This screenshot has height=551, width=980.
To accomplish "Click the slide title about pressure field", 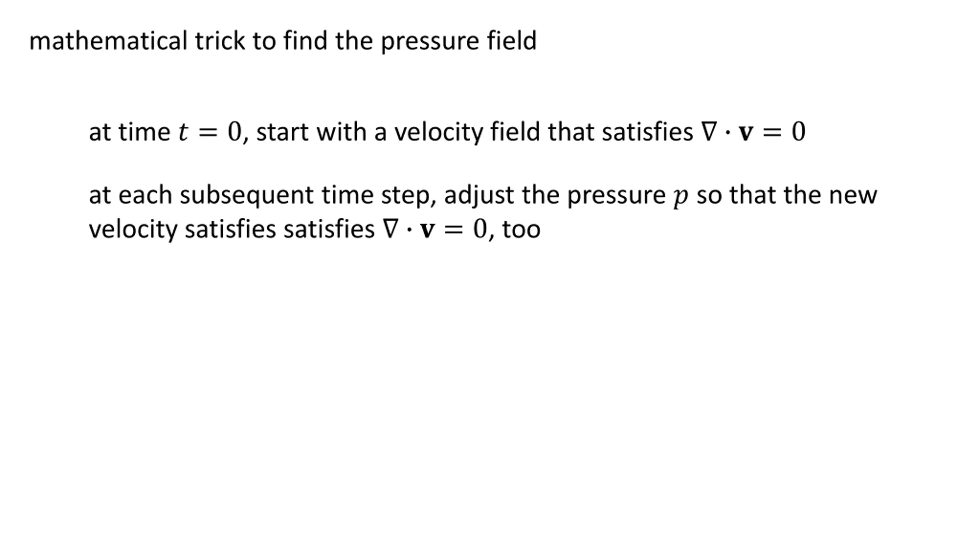I will (x=283, y=41).
